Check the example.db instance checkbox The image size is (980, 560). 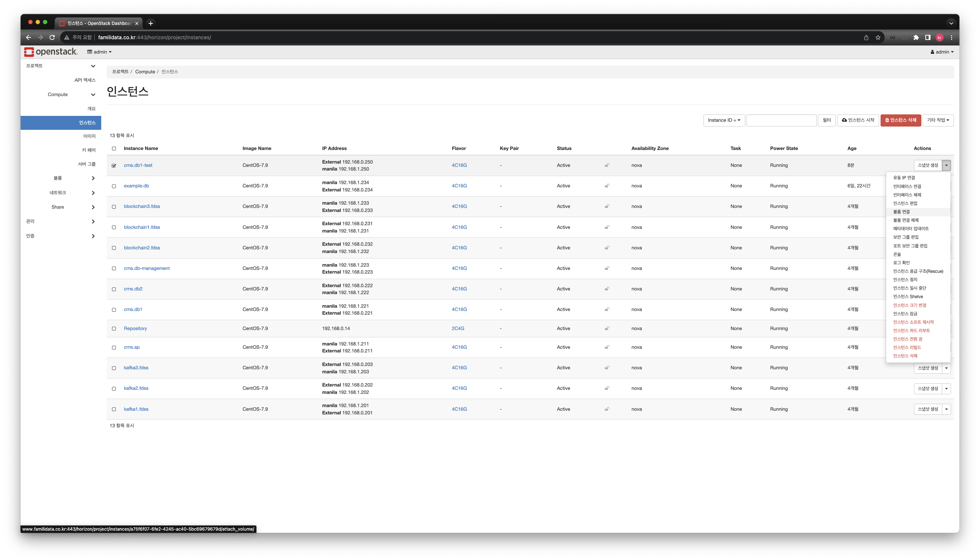pos(114,186)
